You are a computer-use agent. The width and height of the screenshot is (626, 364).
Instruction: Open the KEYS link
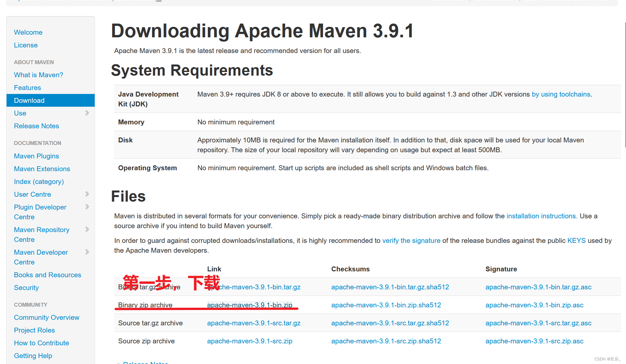576,240
